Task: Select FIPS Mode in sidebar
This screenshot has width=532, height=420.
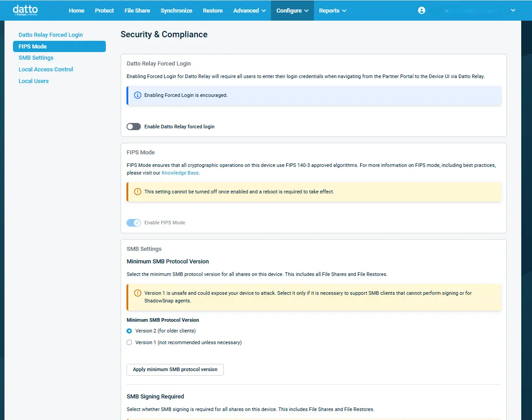Action: (59, 47)
